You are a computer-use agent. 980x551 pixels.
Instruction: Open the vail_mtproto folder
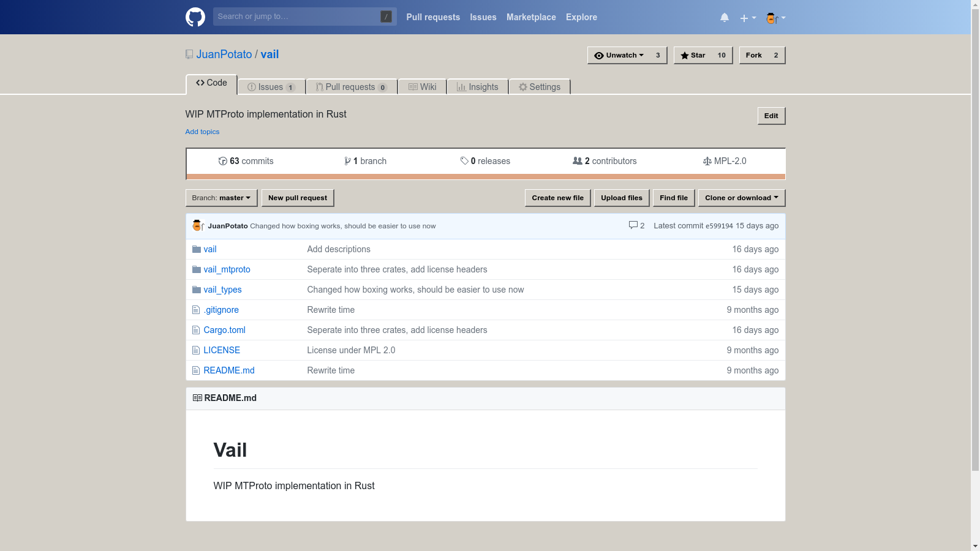(x=227, y=269)
